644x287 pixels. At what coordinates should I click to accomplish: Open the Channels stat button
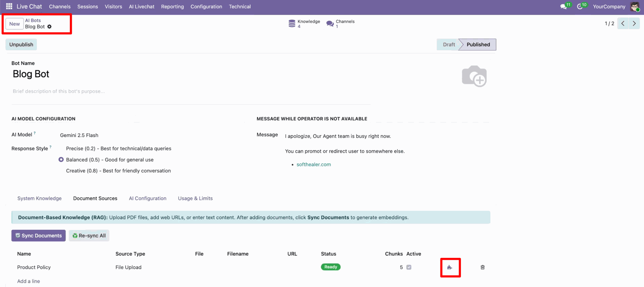coord(340,23)
